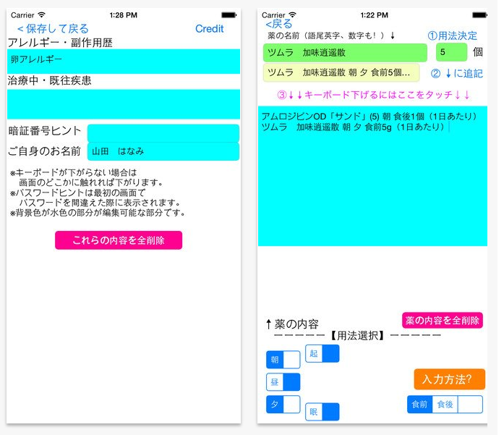Screen dimensions: 504x435
Task: Click the 暗証番号ヒント input field
Action: pos(163,133)
